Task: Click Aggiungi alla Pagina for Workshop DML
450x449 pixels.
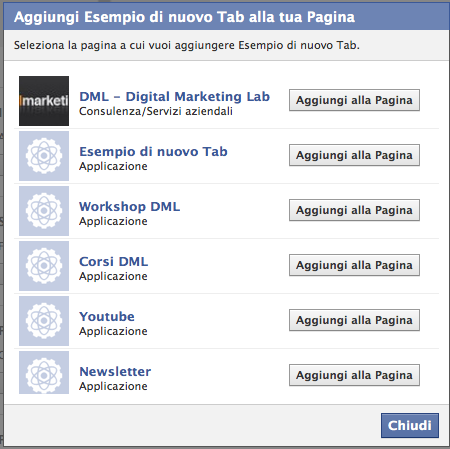Action: 354,210
